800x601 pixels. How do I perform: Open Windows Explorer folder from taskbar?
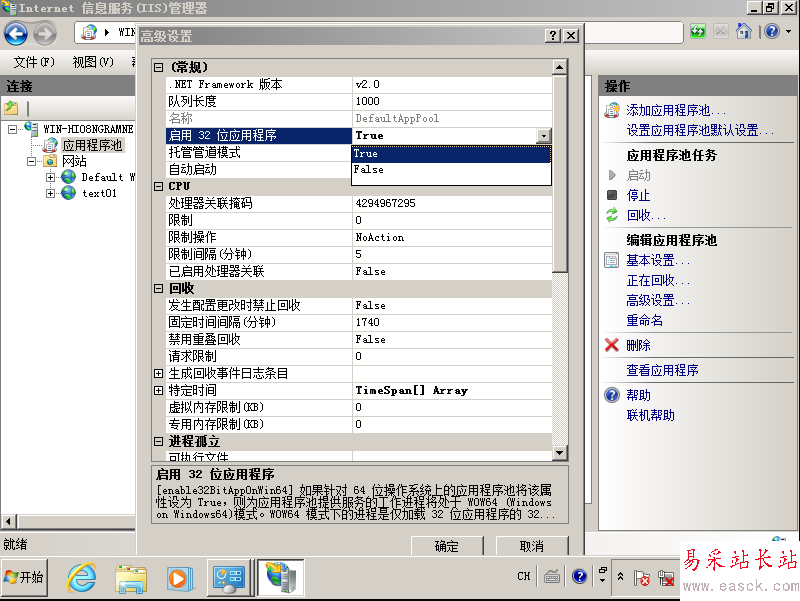pos(131,579)
